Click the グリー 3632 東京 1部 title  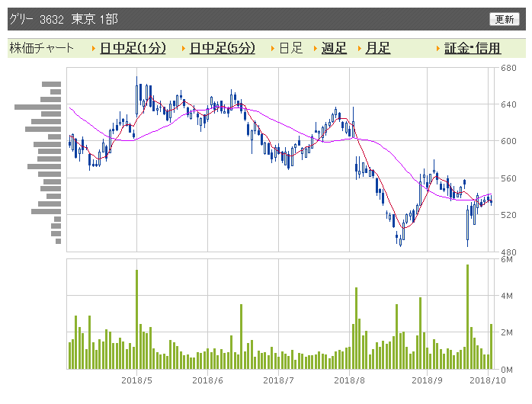click(63, 19)
